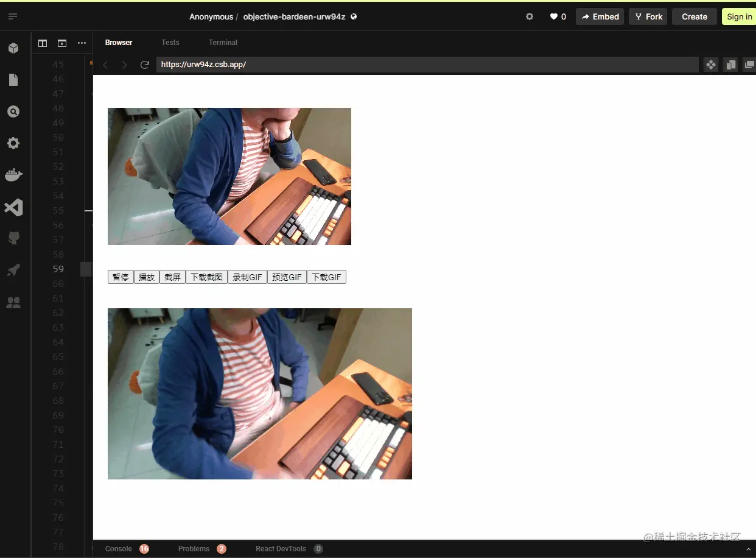Open the GitHub panel in the sidebar
756x558 pixels.
click(13, 238)
